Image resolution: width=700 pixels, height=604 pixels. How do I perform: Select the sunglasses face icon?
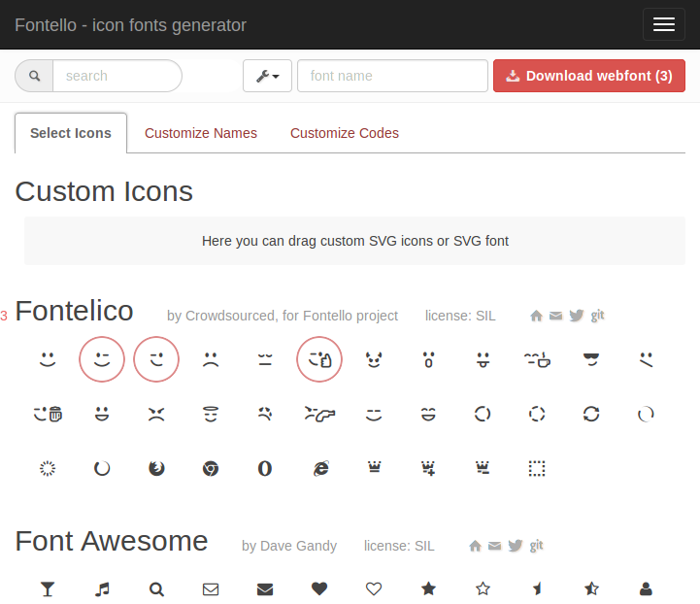[591, 359]
